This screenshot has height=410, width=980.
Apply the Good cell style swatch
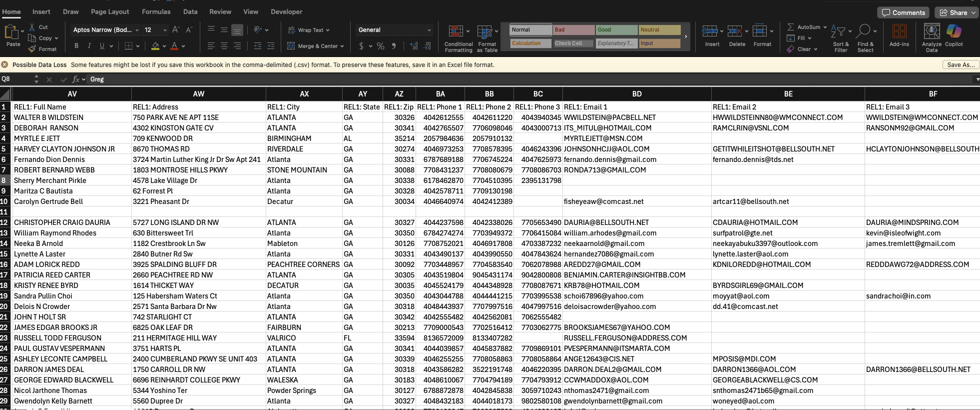616,30
